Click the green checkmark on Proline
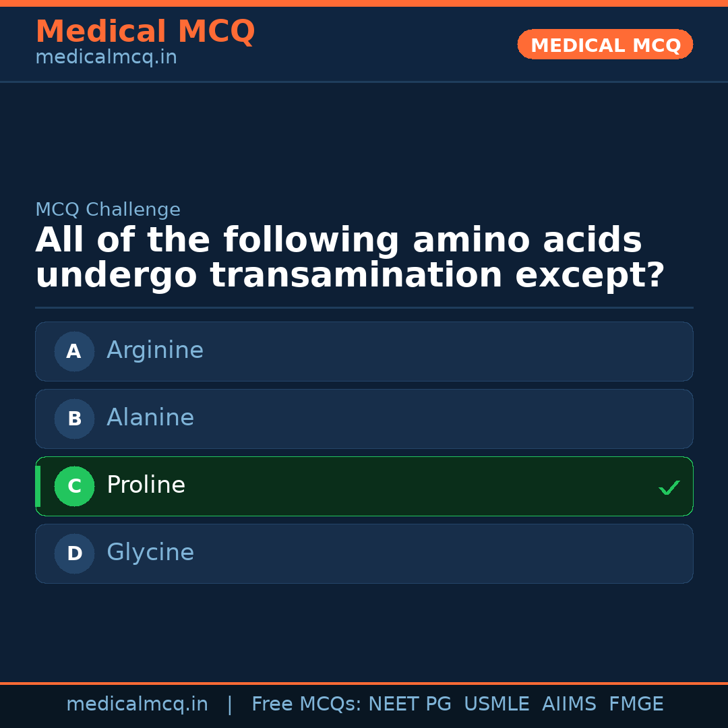 (669, 487)
